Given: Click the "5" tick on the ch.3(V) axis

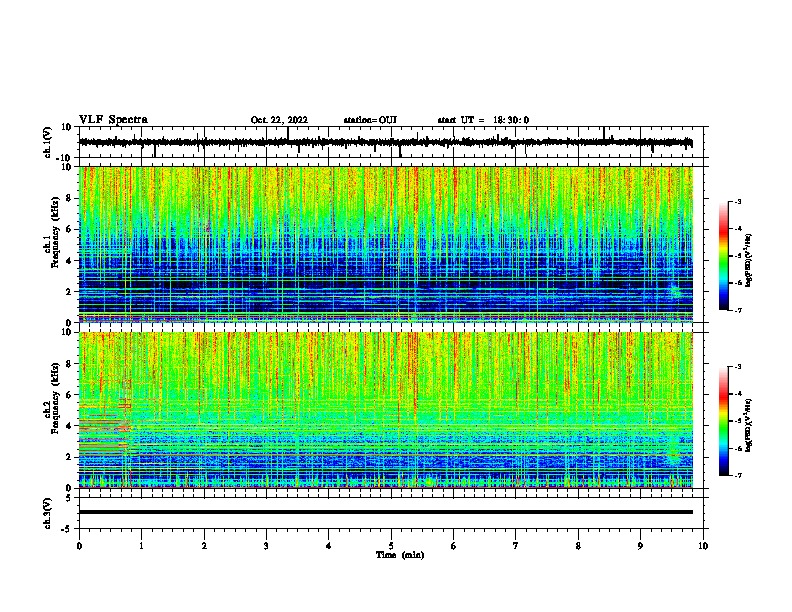Looking at the screenshot, I should point(69,498).
